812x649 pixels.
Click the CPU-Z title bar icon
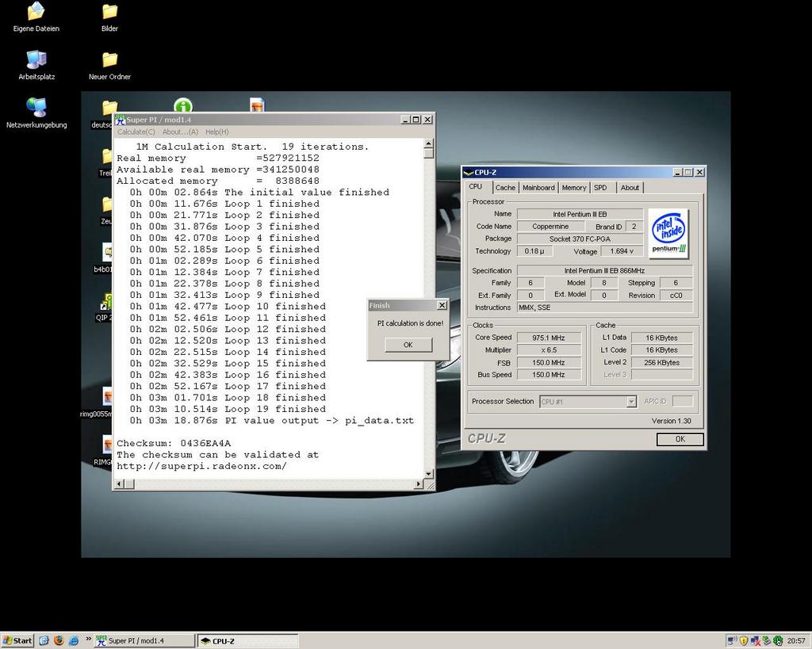coord(468,172)
